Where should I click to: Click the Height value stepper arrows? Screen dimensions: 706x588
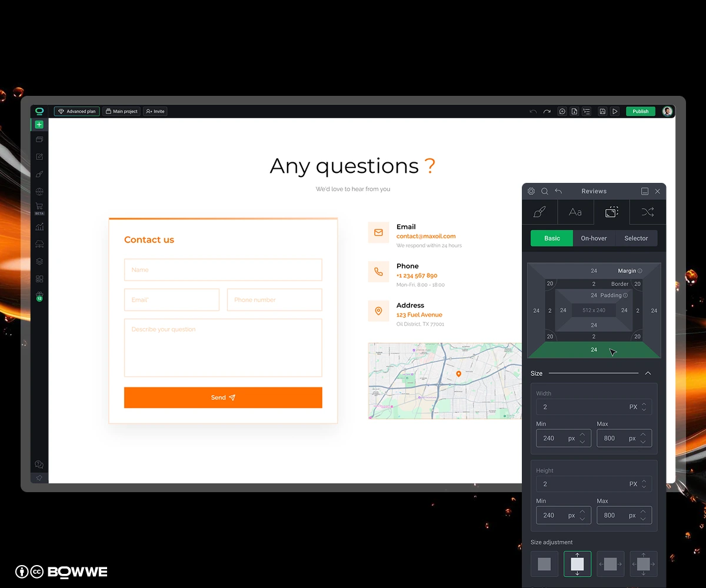tap(644, 484)
